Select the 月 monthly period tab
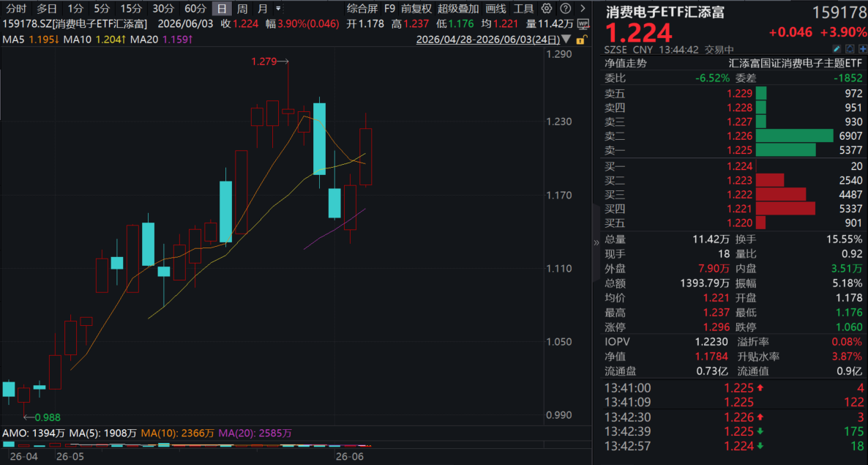The height and width of the screenshot is (465, 868). [x=263, y=8]
